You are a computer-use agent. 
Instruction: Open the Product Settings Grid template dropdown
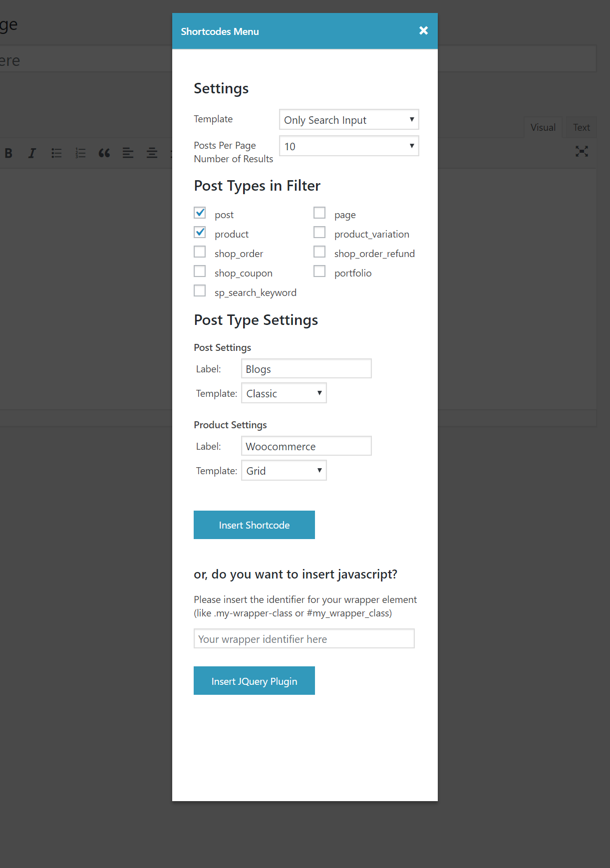coord(284,471)
